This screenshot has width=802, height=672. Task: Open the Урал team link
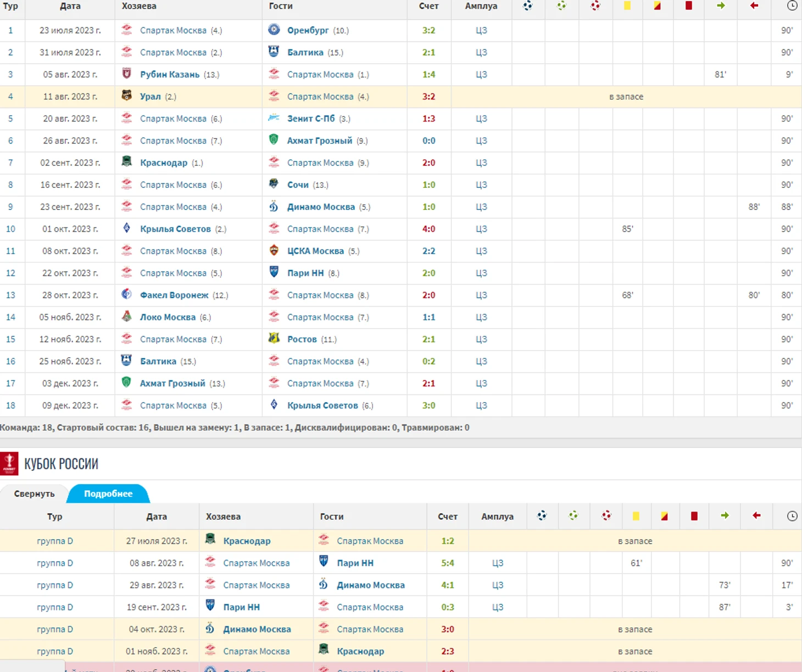[151, 96]
